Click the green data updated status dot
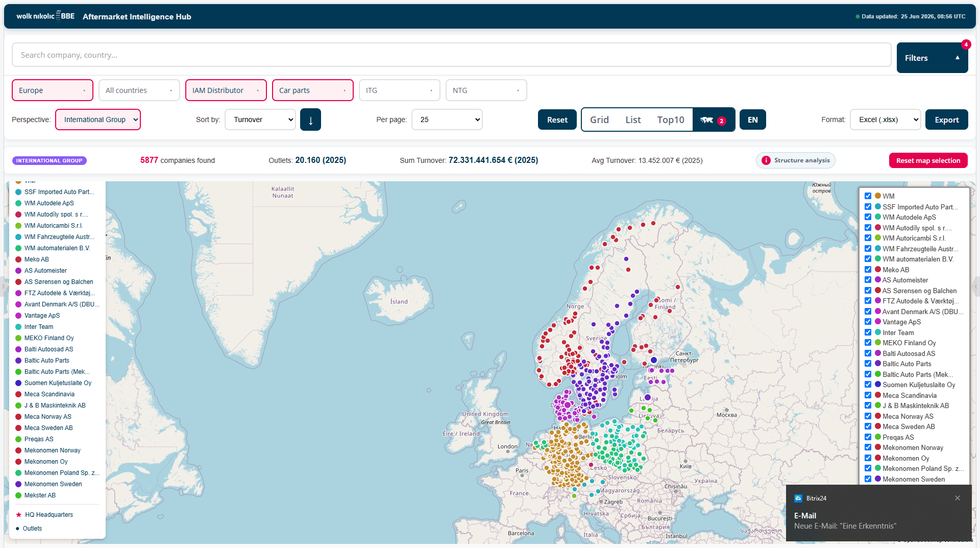 (857, 16)
